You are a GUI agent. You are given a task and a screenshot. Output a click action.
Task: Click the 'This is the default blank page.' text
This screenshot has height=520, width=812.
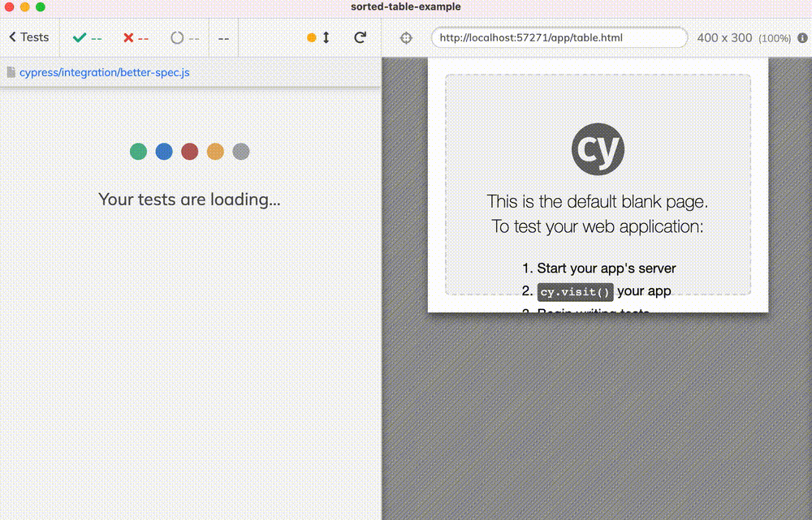[598, 201]
